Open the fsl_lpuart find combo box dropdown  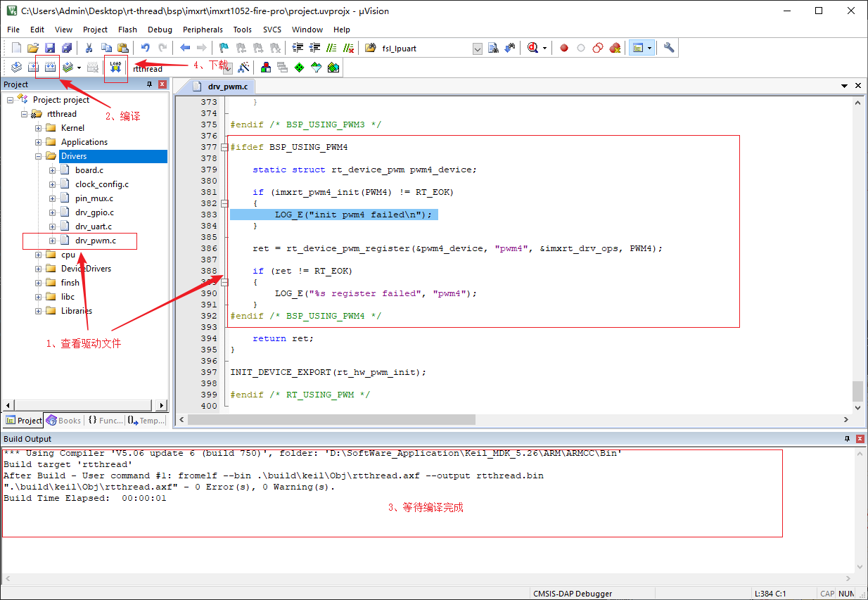coord(477,49)
